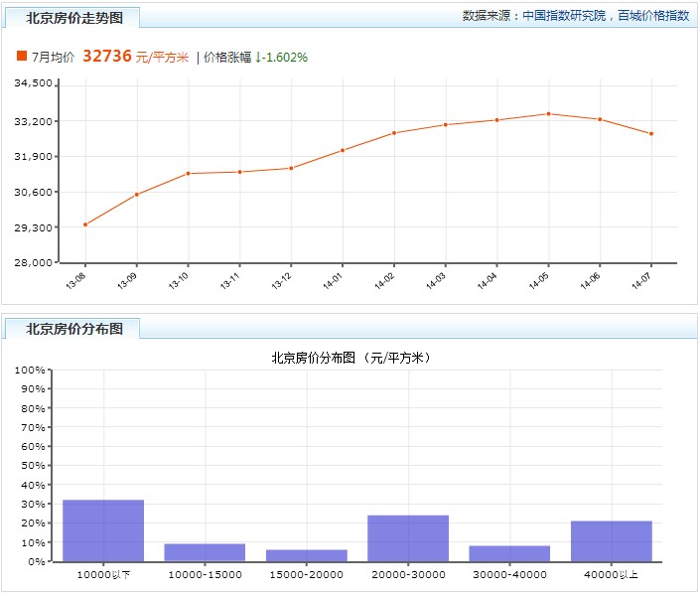Select the 13-09 data point on the trend line
Image resolution: width=700 pixels, height=596 pixels.
[x=137, y=195]
